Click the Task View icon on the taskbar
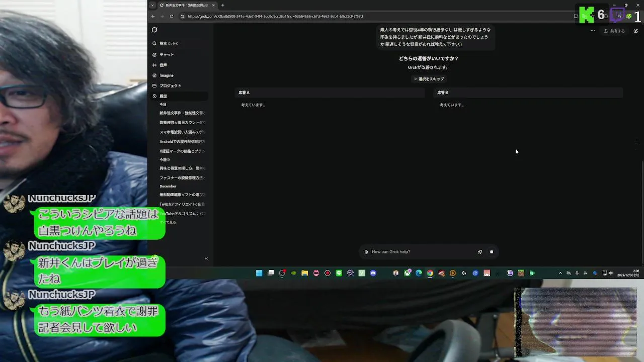This screenshot has height=362, width=644. [x=271, y=273]
